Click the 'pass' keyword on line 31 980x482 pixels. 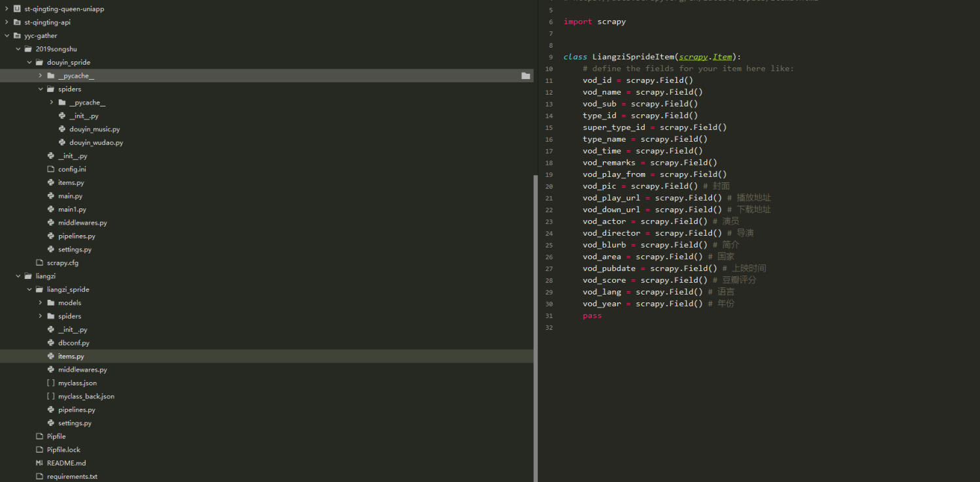click(x=592, y=315)
